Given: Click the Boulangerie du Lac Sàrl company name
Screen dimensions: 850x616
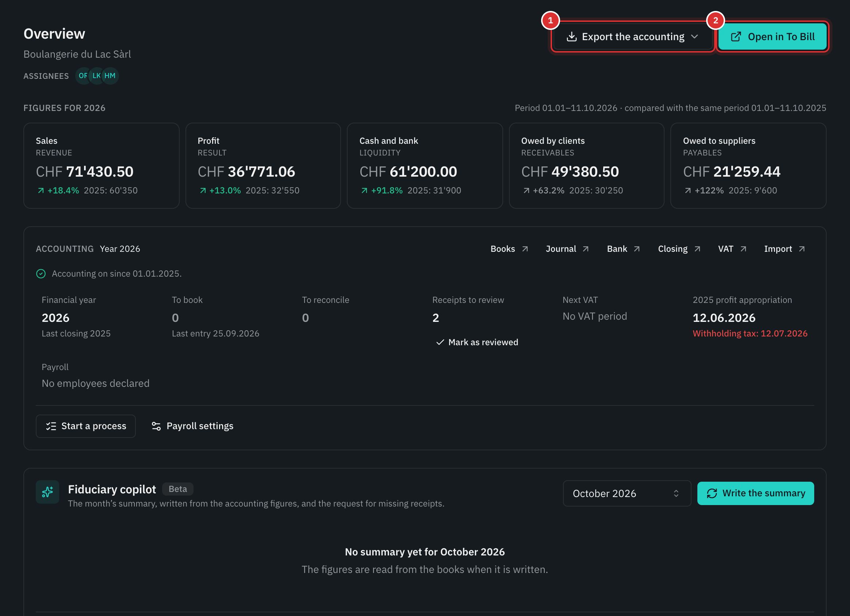Looking at the screenshot, I should pos(77,54).
